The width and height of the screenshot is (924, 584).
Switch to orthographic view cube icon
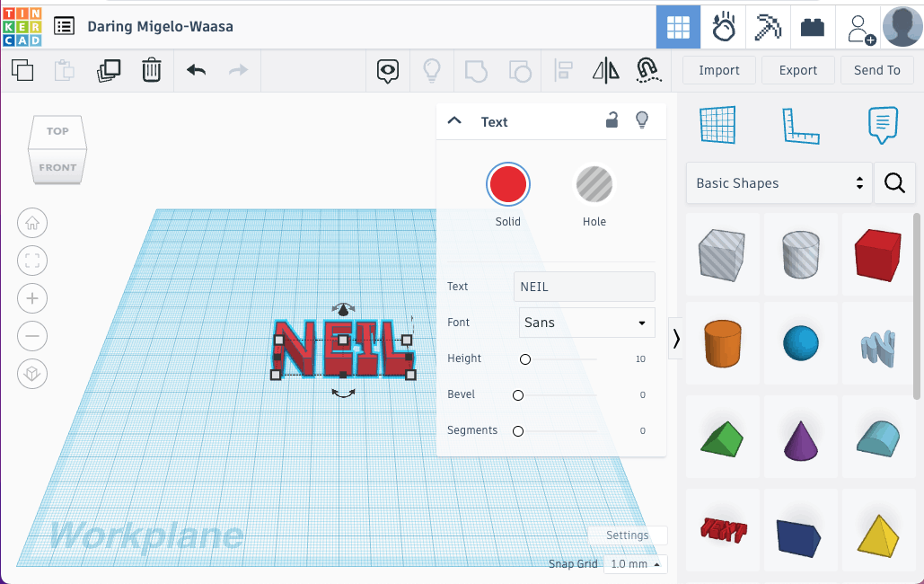point(32,374)
